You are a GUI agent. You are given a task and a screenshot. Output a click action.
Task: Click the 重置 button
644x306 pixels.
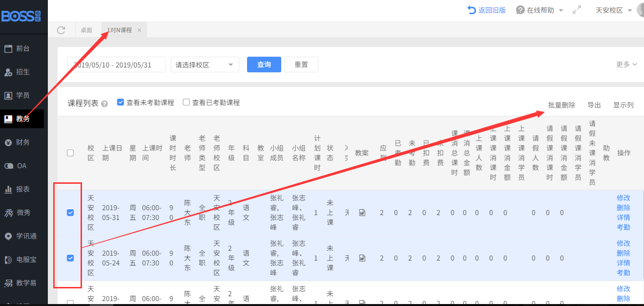click(301, 65)
